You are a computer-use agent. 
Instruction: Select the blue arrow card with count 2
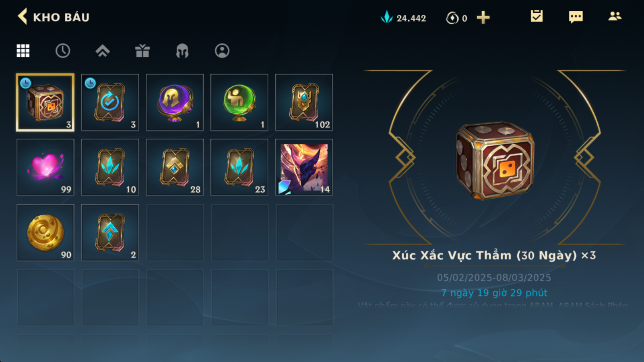click(110, 232)
